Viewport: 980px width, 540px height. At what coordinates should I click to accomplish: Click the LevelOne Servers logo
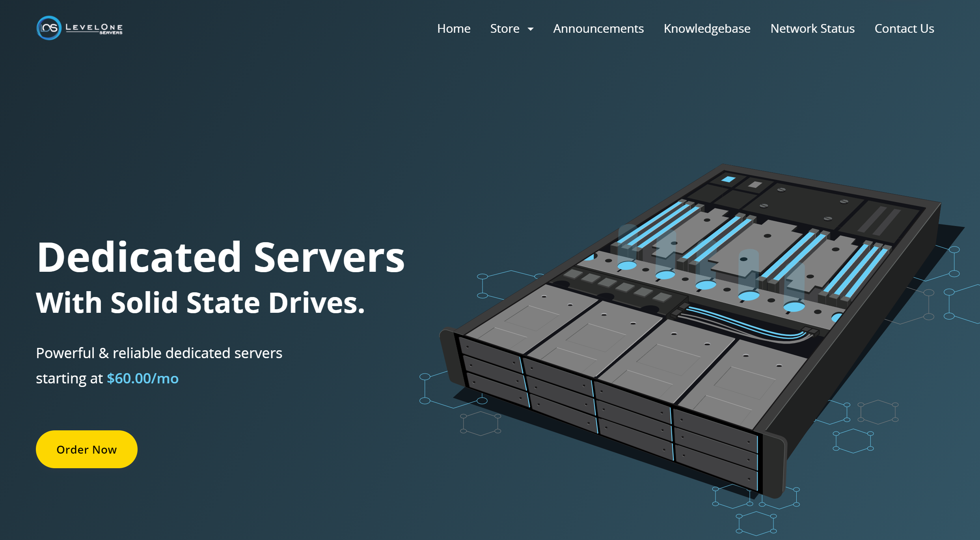point(80,28)
